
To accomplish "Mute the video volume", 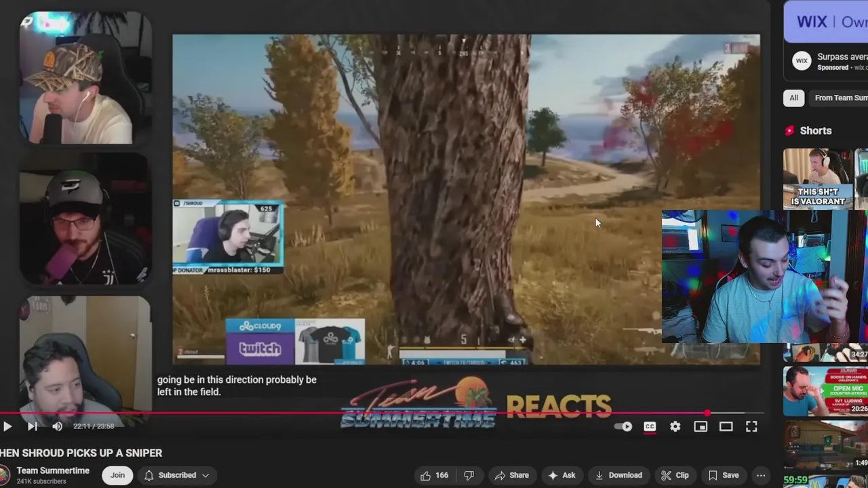I will pos(57,426).
